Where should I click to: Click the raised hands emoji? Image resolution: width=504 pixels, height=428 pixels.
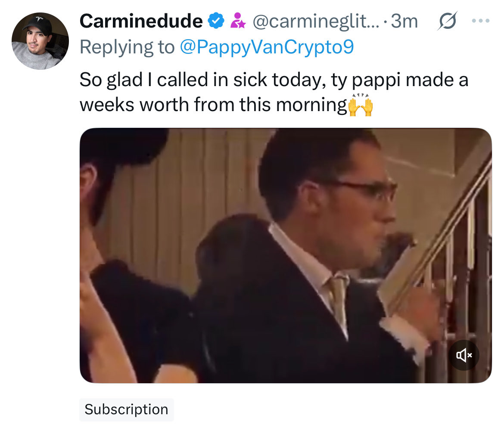360,105
